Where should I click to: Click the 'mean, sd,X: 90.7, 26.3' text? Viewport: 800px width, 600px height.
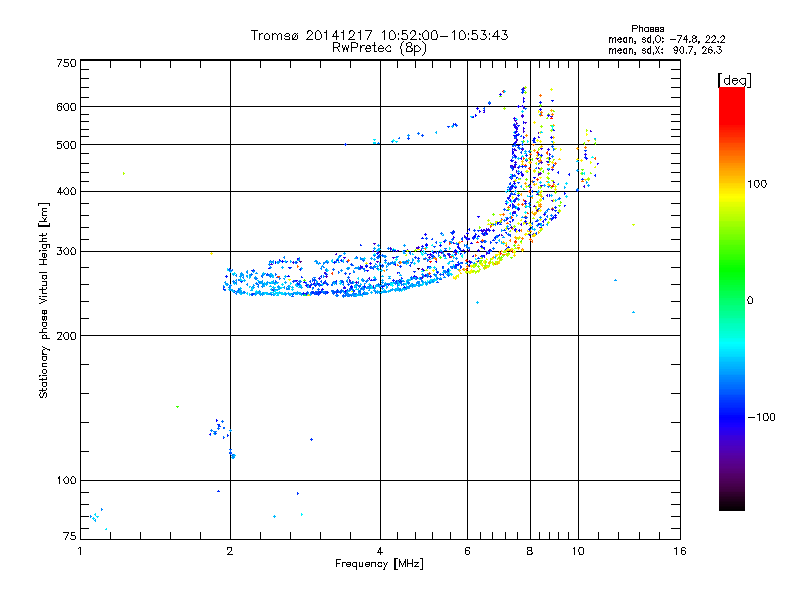[x=665, y=50]
